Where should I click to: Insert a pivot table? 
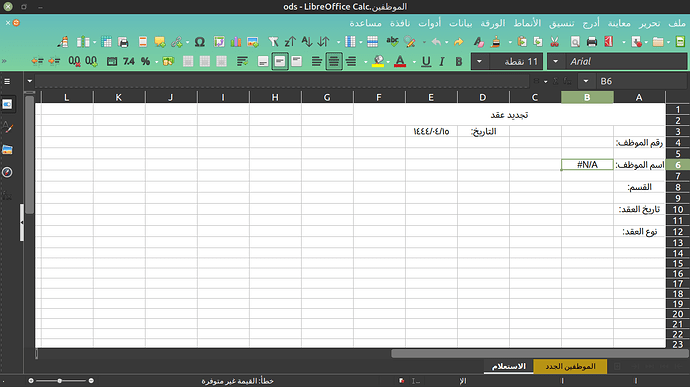[219, 42]
